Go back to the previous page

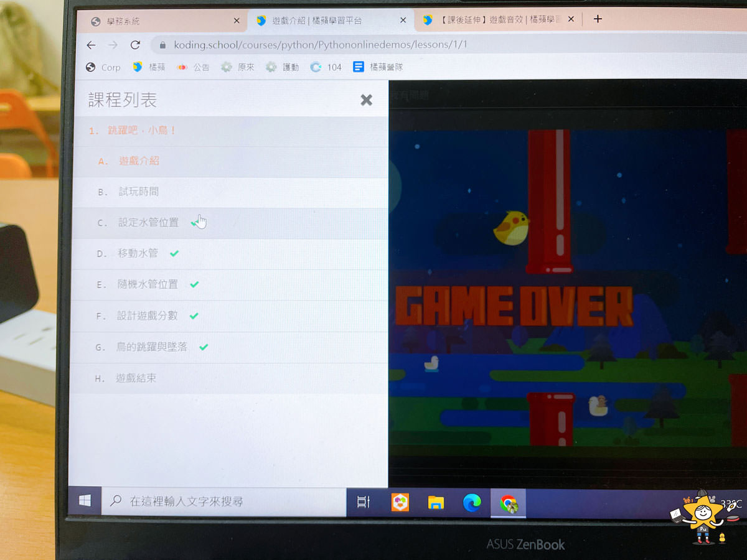[x=92, y=45]
